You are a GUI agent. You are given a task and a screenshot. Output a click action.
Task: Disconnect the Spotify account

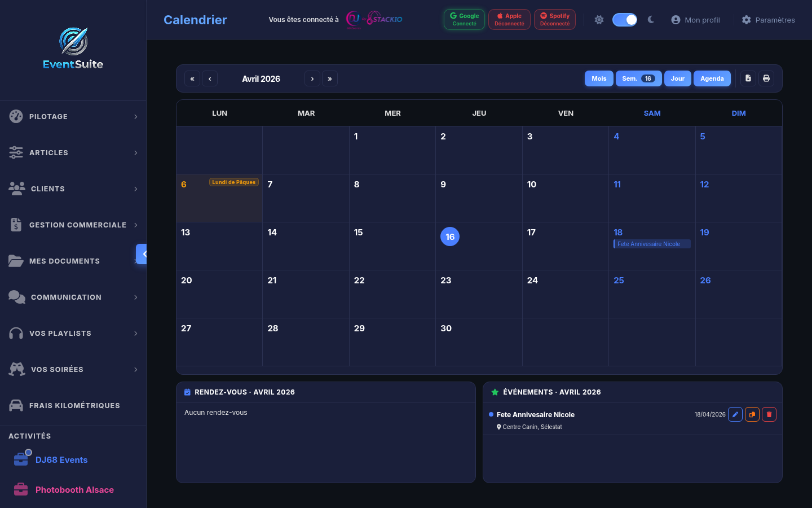[x=554, y=19]
